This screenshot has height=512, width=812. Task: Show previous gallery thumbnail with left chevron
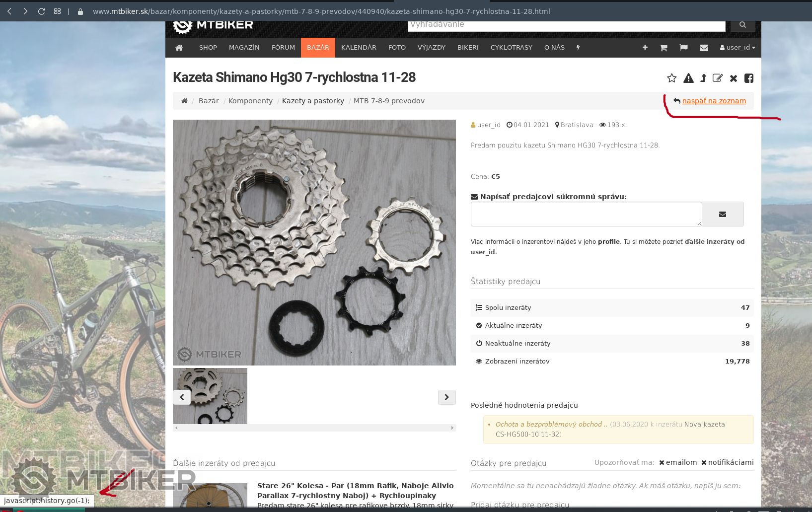[182, 397]
